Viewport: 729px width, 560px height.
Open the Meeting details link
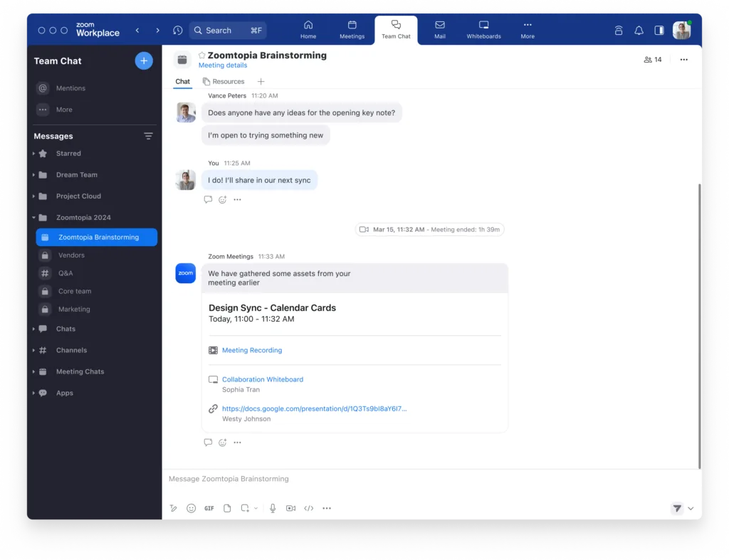[x=223, y=65]
